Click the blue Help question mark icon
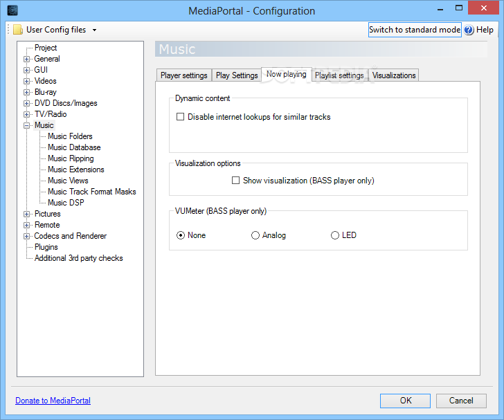Viewport: 504px width, 420px height. pos(469,30)
